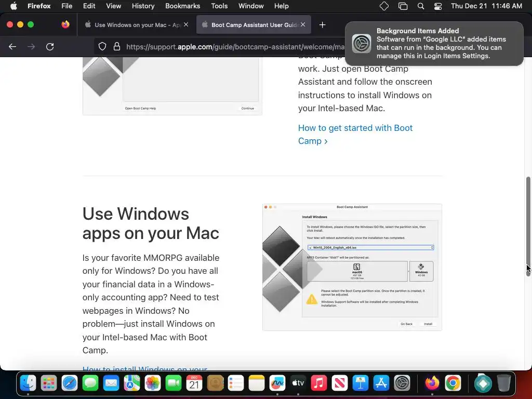
Task: Open Reminders from the Dock
Action: click(x=236, y=383)
